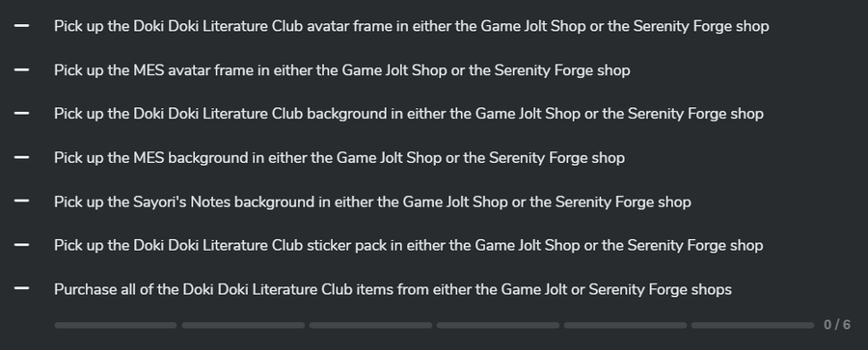Click dash icon beside Purchase all items objective

coord(21,288)
